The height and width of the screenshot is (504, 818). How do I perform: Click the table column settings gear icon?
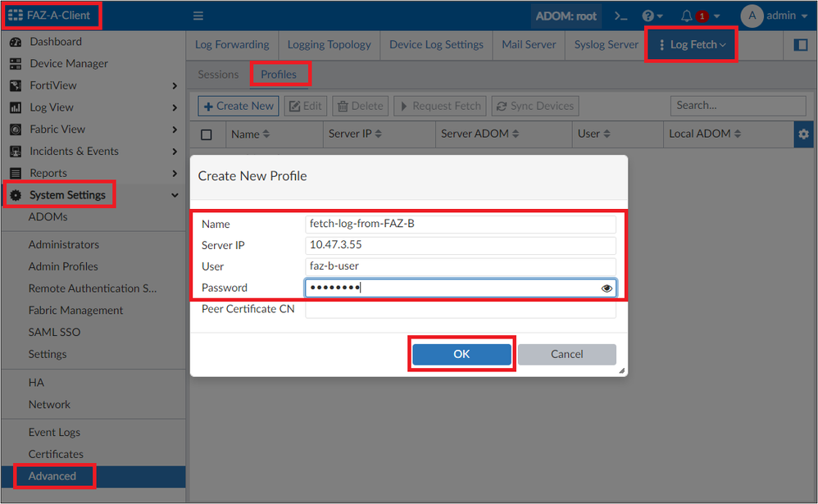[803, 134]
